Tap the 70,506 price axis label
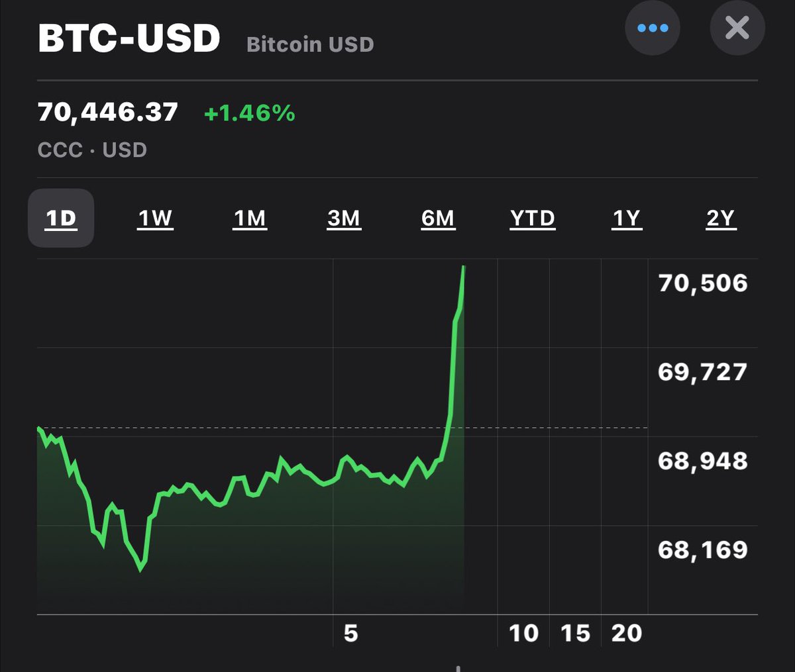Image resolution: width=795 pixels, height=672 pixels. pos(703,283)
